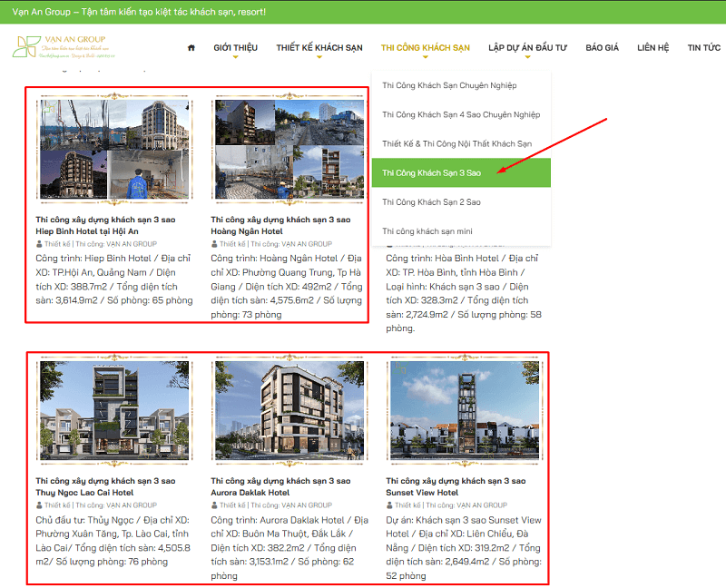The image size is (726, 588).
Task: Open the Báo Giá page
Action: [x=602, y=48]
